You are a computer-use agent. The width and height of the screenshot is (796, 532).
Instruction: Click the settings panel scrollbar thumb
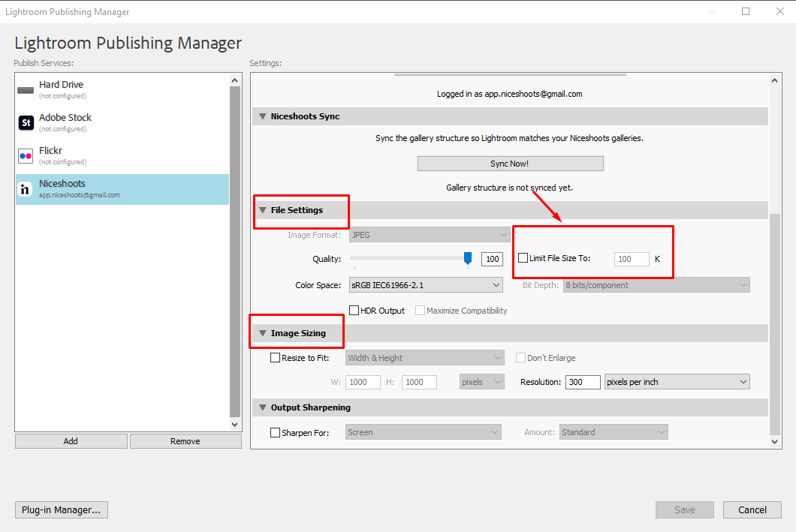click(775, 325)
